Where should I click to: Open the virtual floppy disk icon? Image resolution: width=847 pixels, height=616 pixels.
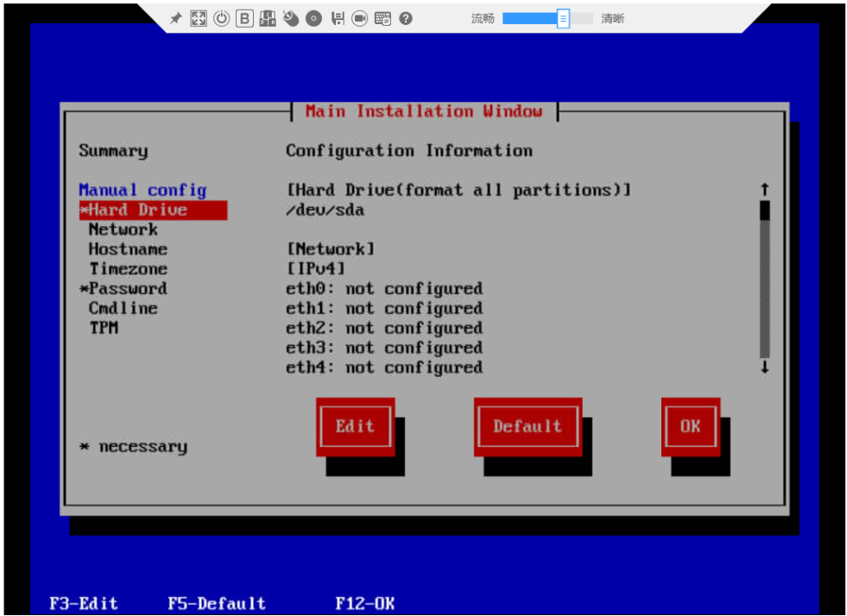(338, 19)
